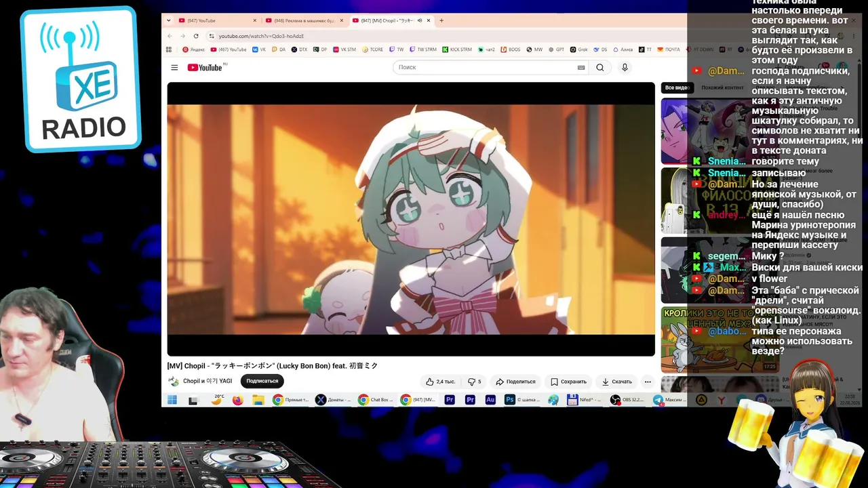The image size is (868, 488).
Task: Open the (467) YouTube bookmark
Action: [229, 49]
